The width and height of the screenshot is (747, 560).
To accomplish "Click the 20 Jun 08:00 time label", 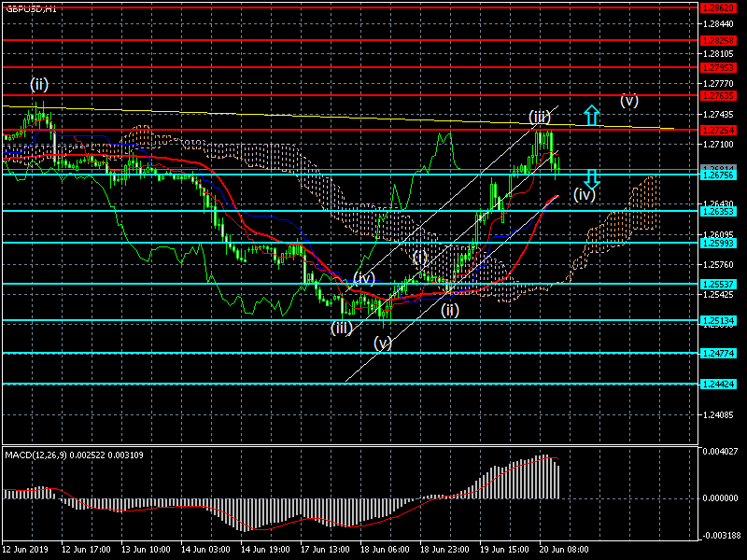I will pos(564,549).
